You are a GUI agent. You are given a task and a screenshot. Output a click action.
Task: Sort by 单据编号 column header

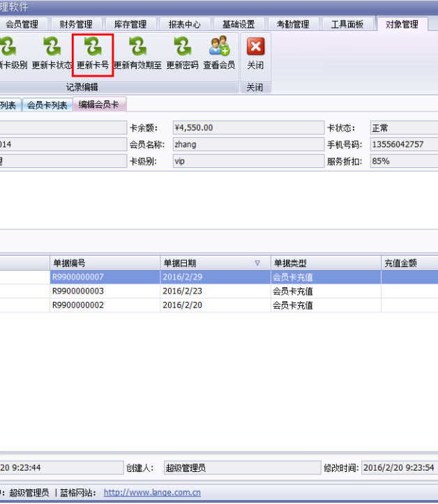105,264
